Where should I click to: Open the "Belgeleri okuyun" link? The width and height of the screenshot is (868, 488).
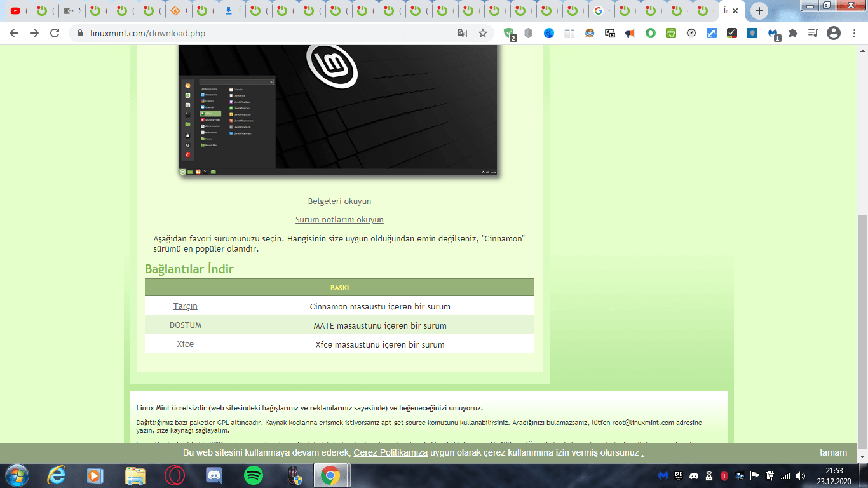[x=339, y=201]
